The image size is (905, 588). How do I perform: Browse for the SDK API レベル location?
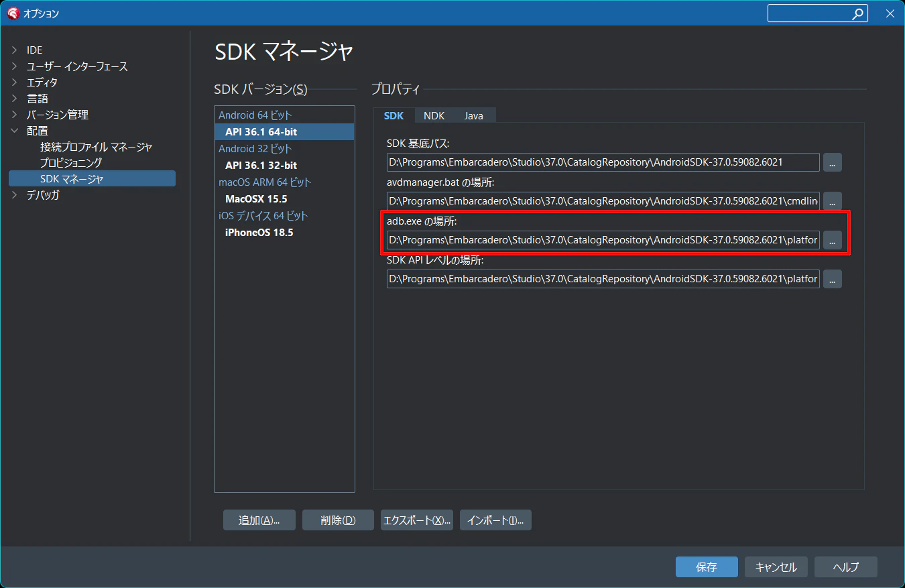(x=833, y=279)
